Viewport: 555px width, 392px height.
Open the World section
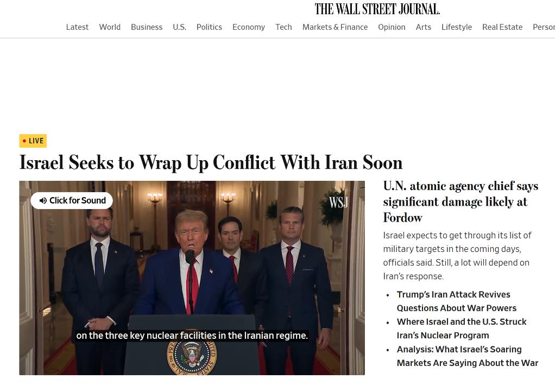tap(110, 27)
